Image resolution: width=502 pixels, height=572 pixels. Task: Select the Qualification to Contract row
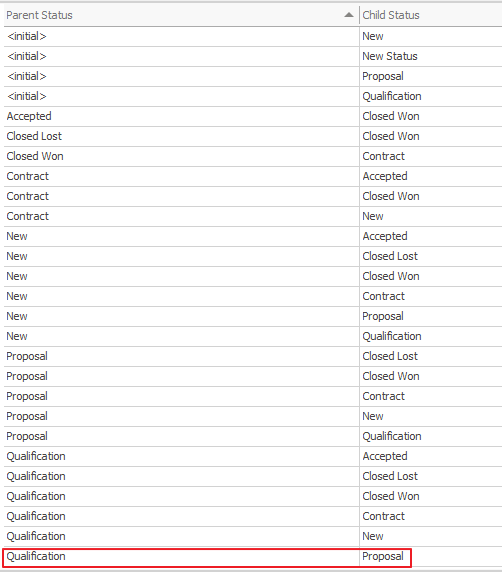(x=253, y=517)
